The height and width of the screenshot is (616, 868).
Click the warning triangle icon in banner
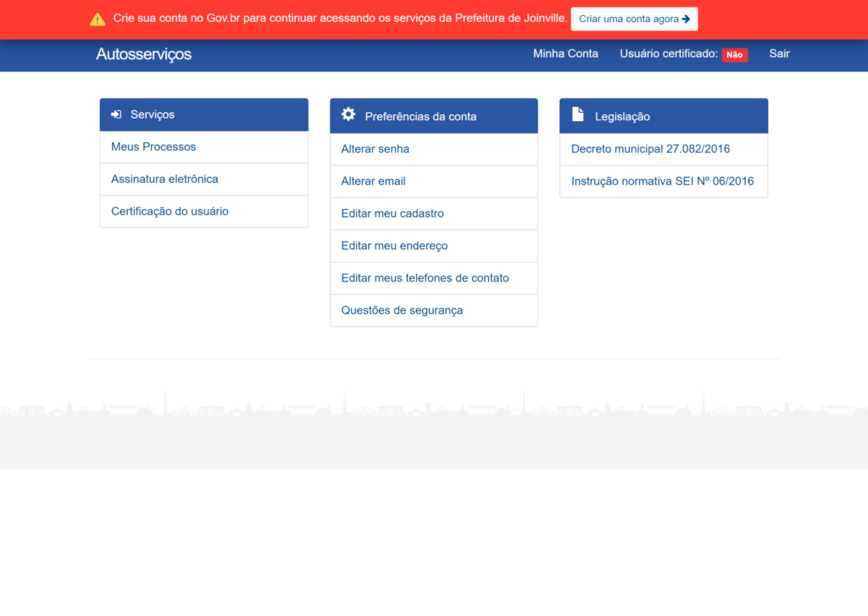97,19
